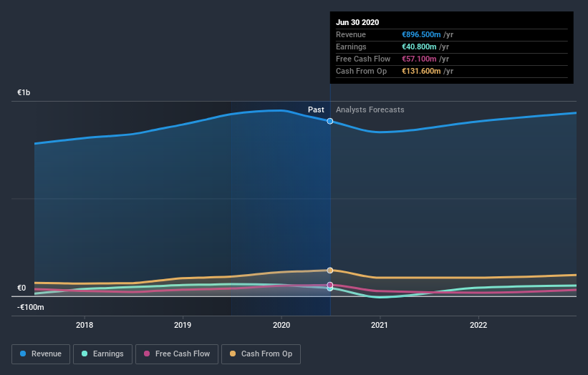Image resolution: width=588 pixels, height=375 pixels.
Task: Click the orange Cash From Op legend dot
Action: [233, 354]
